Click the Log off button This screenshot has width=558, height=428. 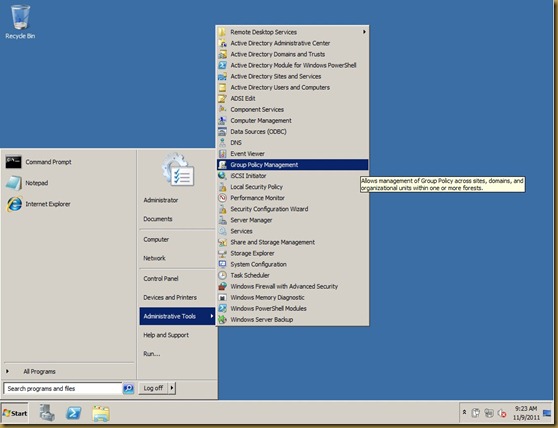point(153,388)
